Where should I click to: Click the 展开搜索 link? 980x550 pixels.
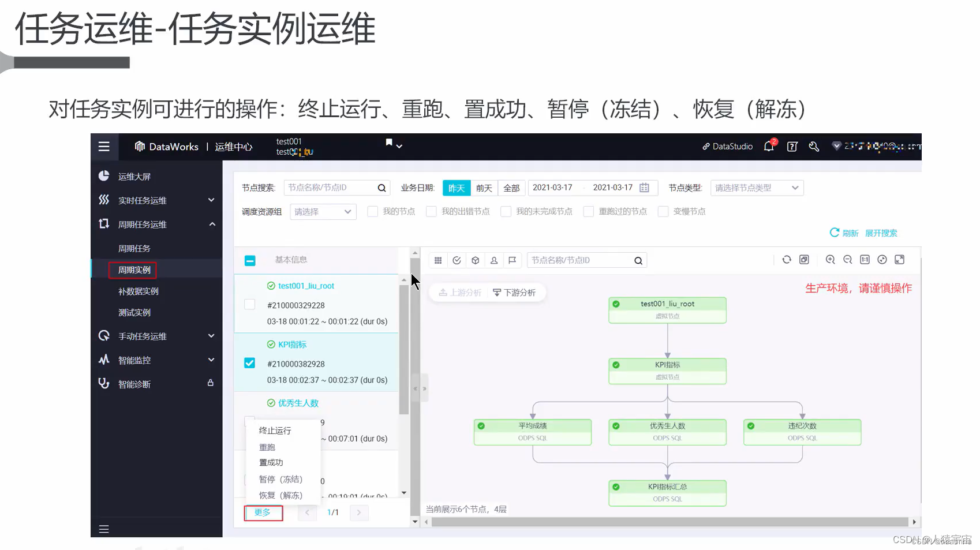click(881, 233)
